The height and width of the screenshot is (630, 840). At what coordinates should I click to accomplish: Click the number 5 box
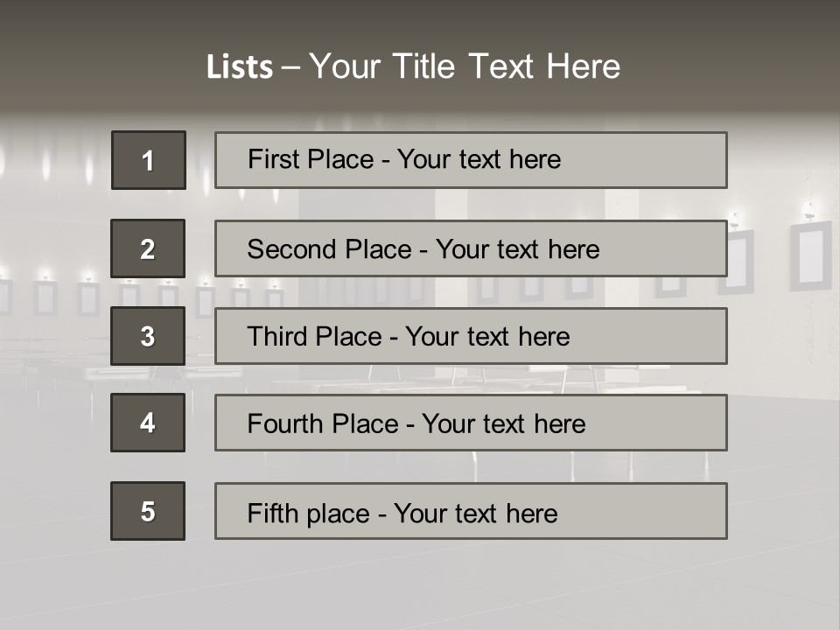[x=148, y=511]
